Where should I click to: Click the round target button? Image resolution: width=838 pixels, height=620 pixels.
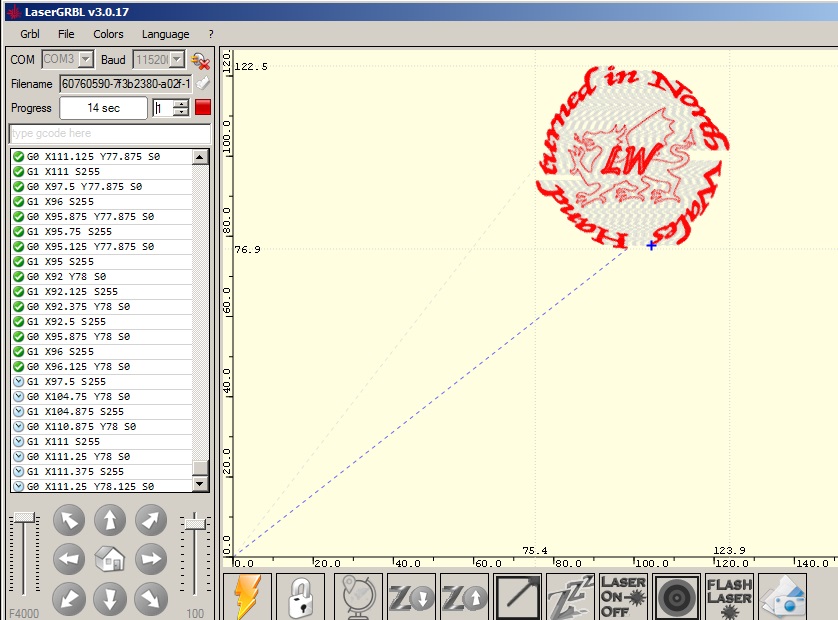click(x=677, y=596)
